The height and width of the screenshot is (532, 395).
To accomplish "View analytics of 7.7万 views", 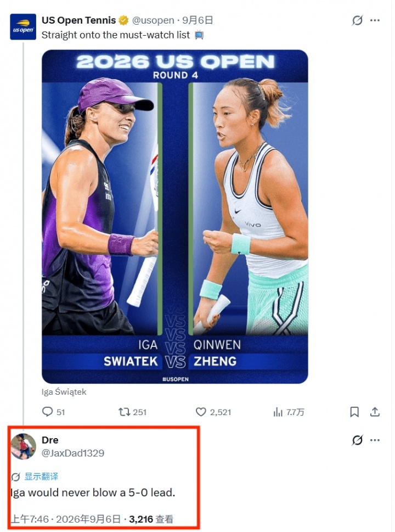I will pos(289,412).
